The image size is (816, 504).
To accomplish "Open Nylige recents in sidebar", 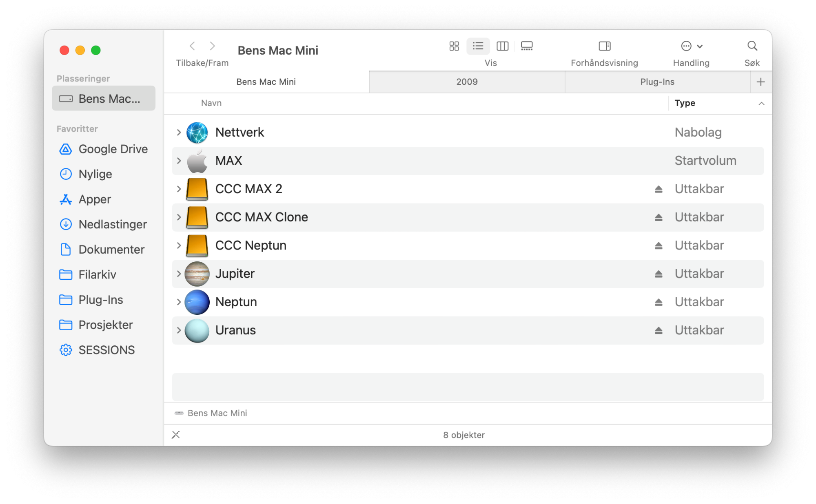I will pyautogui.click(x=104, y=174).
